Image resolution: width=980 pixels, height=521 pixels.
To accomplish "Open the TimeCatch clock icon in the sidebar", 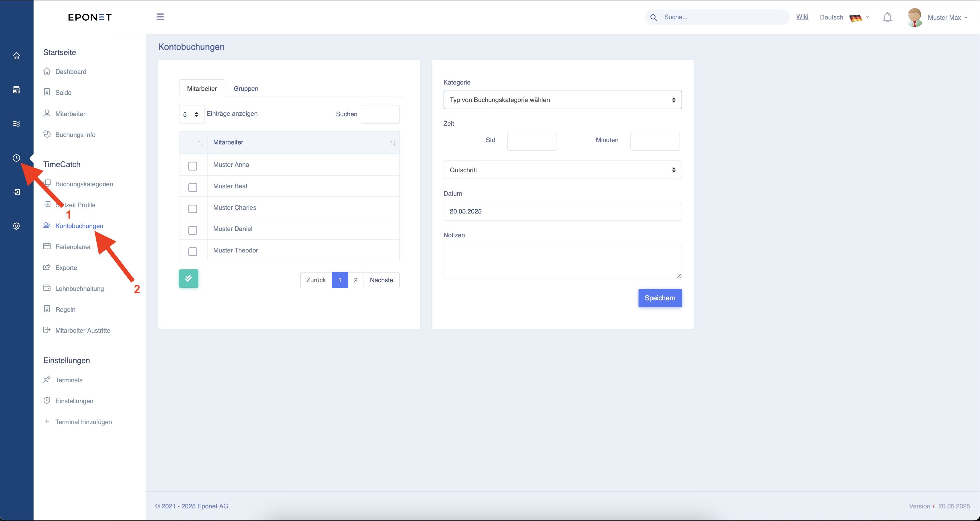I will [x=16, y=158].
